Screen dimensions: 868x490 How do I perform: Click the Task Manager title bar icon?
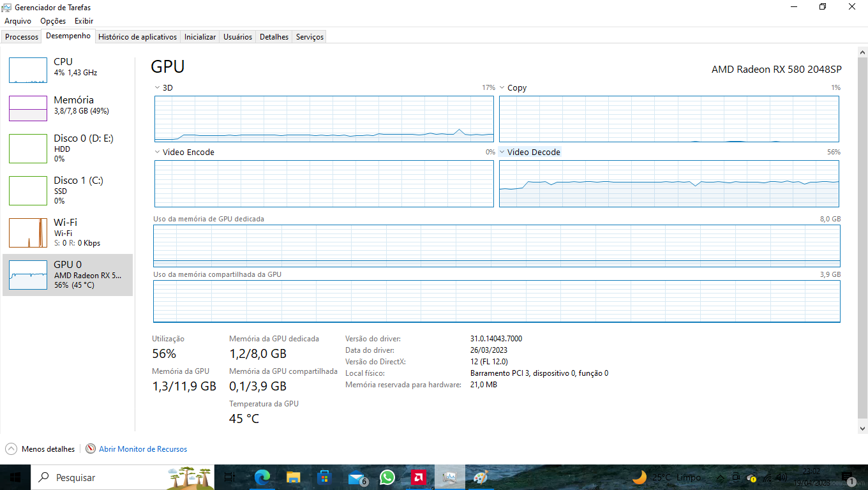7,7
